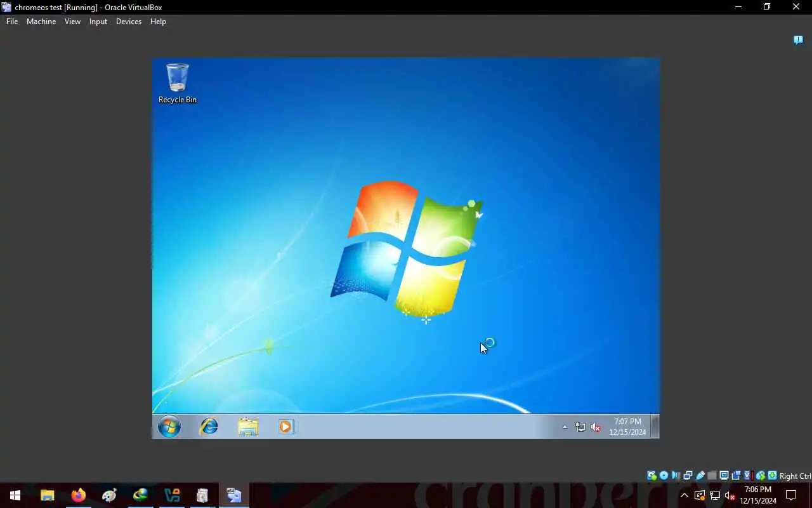The image size is (812, 508).
Task: Click the recording indicator
Action: point(736,476)
